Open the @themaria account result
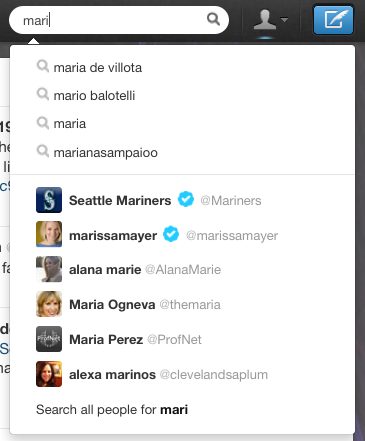The image size is (365, 441). pyautogui.click(x=182, y=305)
